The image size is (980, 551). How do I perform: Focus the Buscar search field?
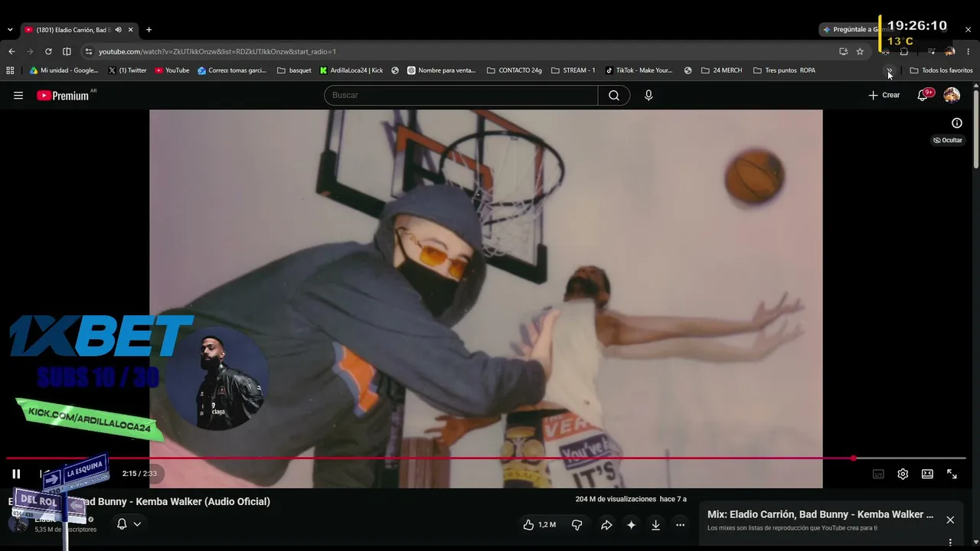coord(461,95)
